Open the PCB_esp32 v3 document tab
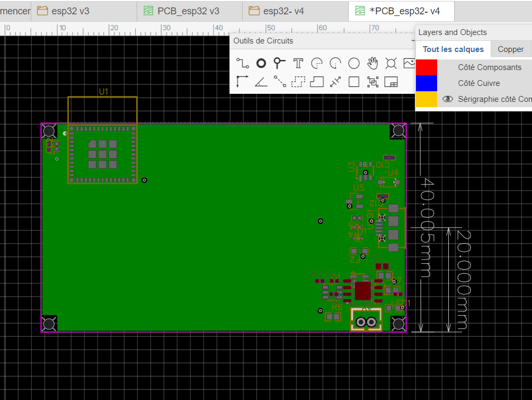 (x=189, y=11)
